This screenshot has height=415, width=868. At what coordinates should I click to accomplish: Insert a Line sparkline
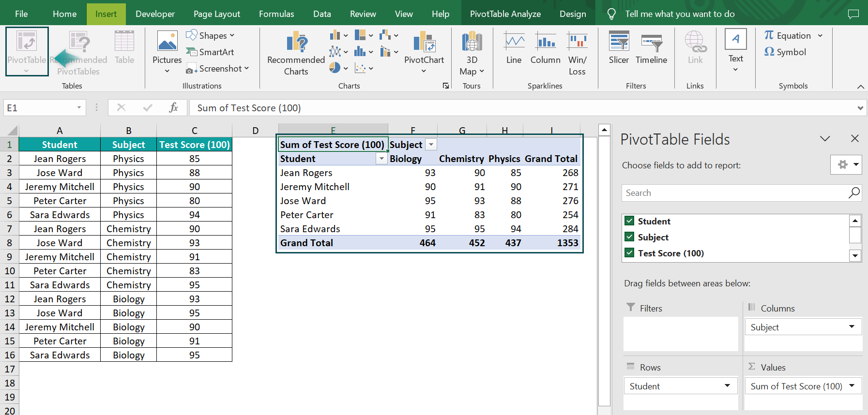(x=514, y=48)
